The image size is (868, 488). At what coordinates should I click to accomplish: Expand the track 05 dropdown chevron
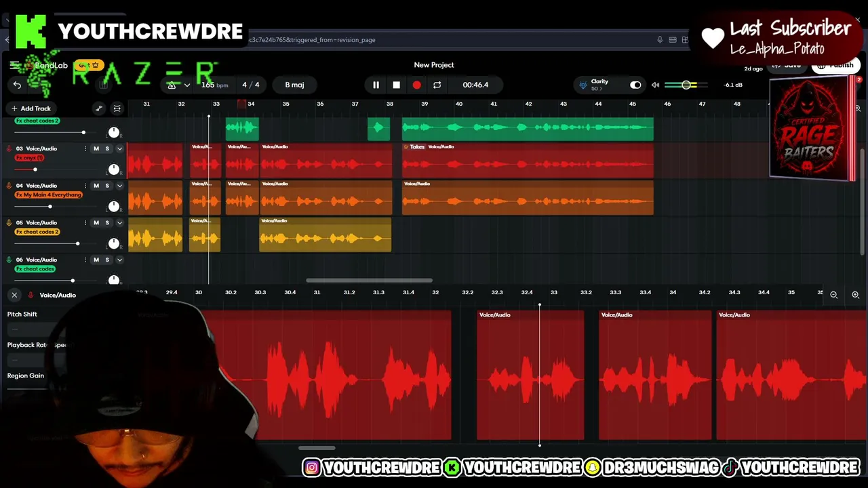pyautogui.click(x=119, y=223)
